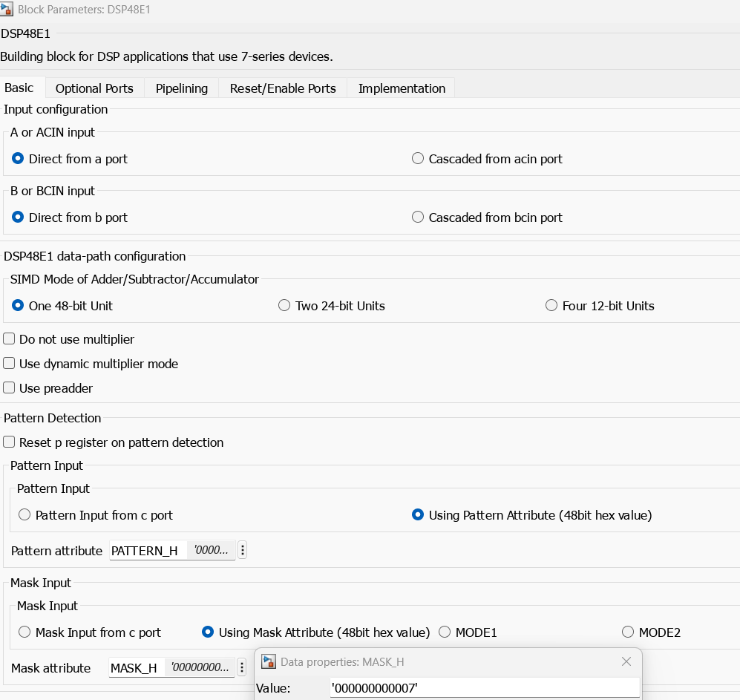
Task: Select Two 24-bit Units SIMD mode
Action: click(x=284, y=306)
